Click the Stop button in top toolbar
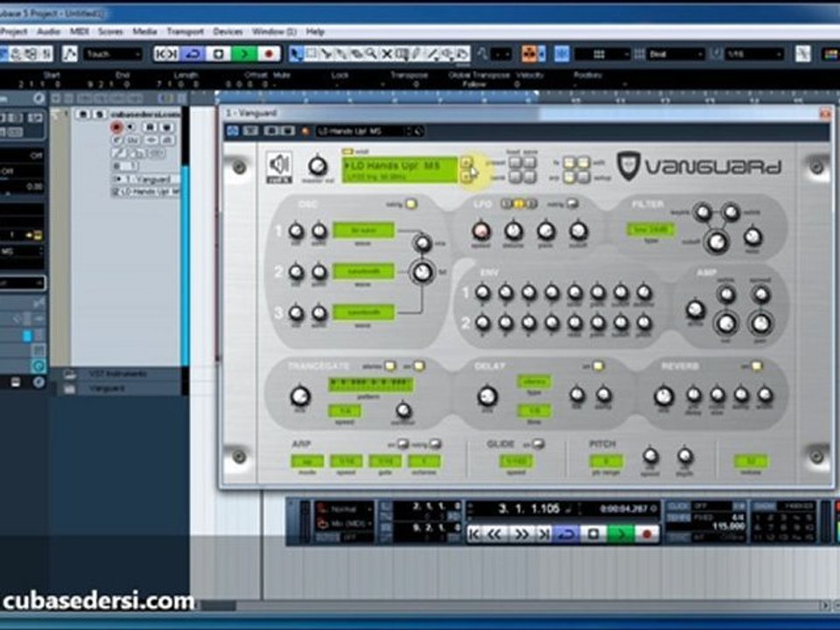This screenshot has height=630, width=840. [x=219, y=53]
